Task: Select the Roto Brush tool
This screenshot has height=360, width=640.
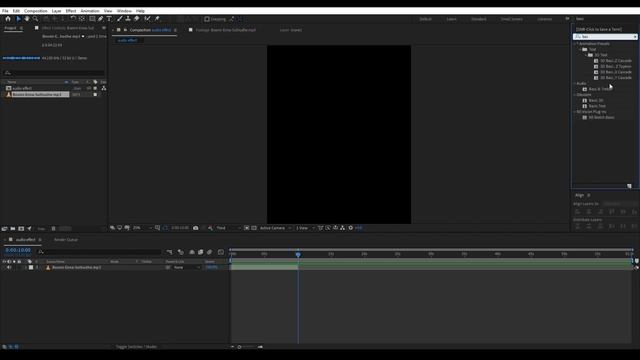Action: [x=147, y=19]
